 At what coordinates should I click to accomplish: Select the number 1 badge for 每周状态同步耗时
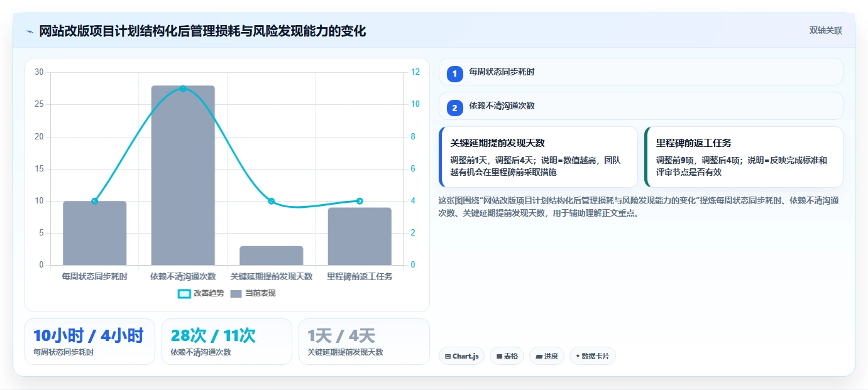coord(455,74)
